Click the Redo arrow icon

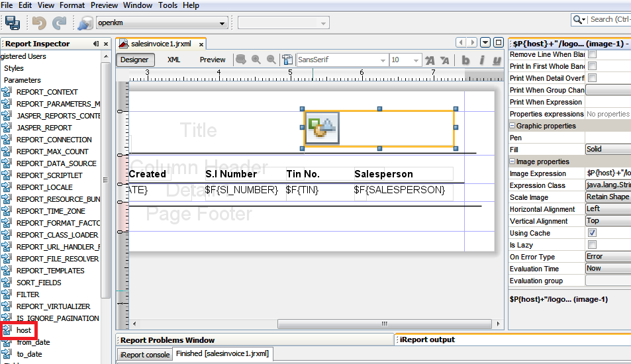60,23
